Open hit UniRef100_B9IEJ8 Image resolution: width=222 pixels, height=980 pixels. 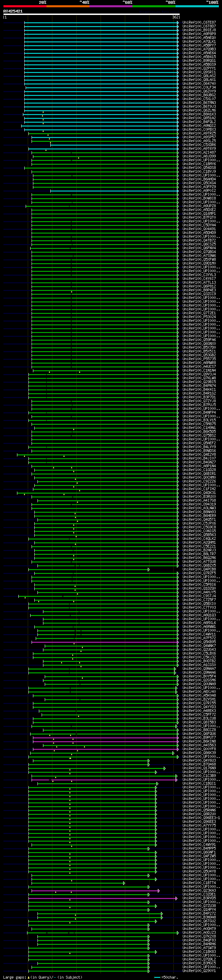pyautogui.click(x=199, y=30)
